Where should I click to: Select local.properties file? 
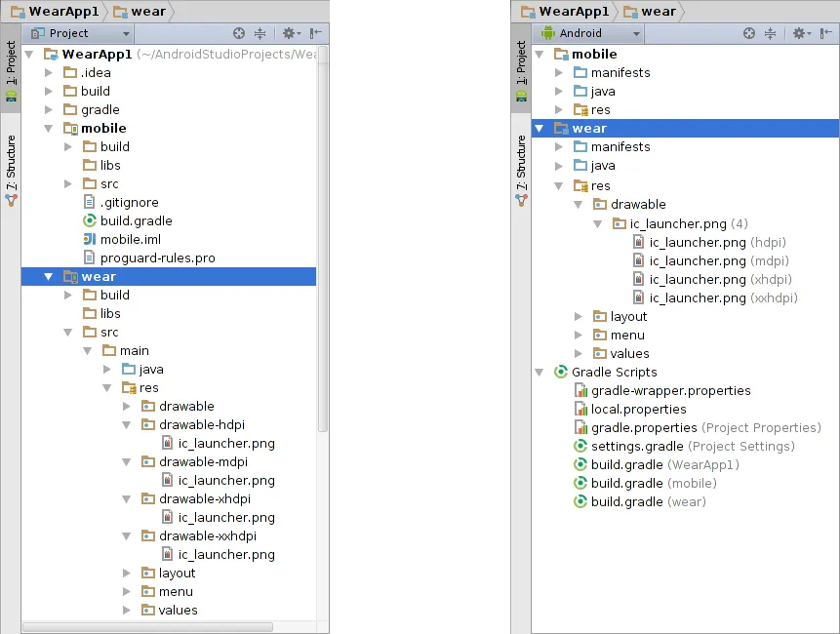630,409
